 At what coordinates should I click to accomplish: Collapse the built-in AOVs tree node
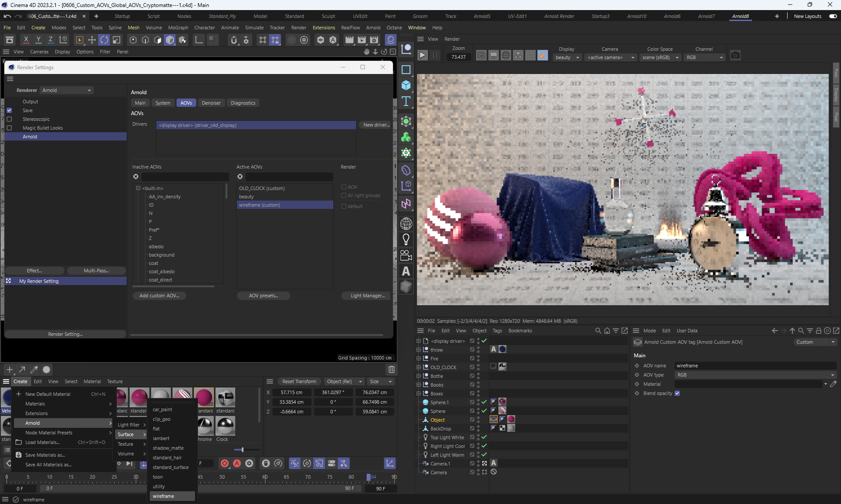138,188
